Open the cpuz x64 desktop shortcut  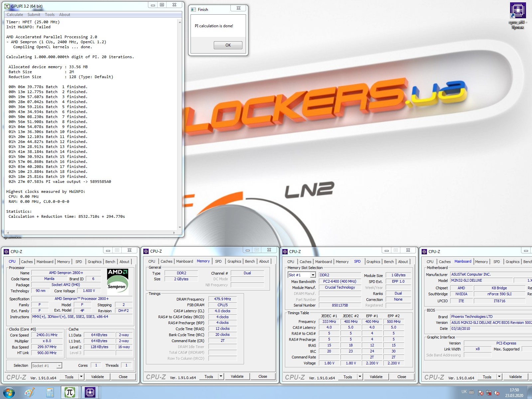tap(518, 15)
